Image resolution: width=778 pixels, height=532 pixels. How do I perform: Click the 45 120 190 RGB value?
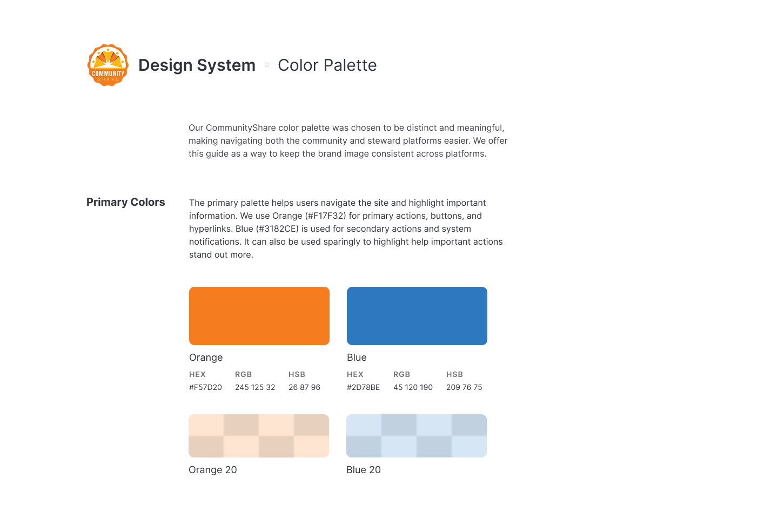[x=413, y=387]
